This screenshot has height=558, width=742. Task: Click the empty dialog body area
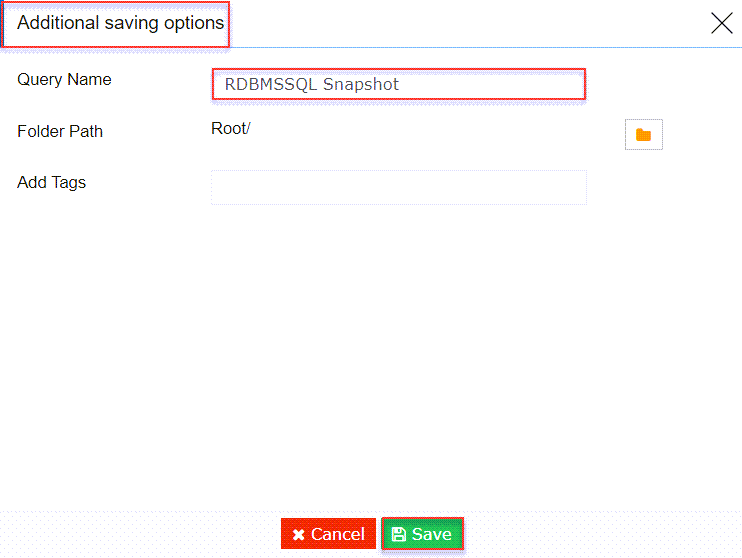[371, 355]
